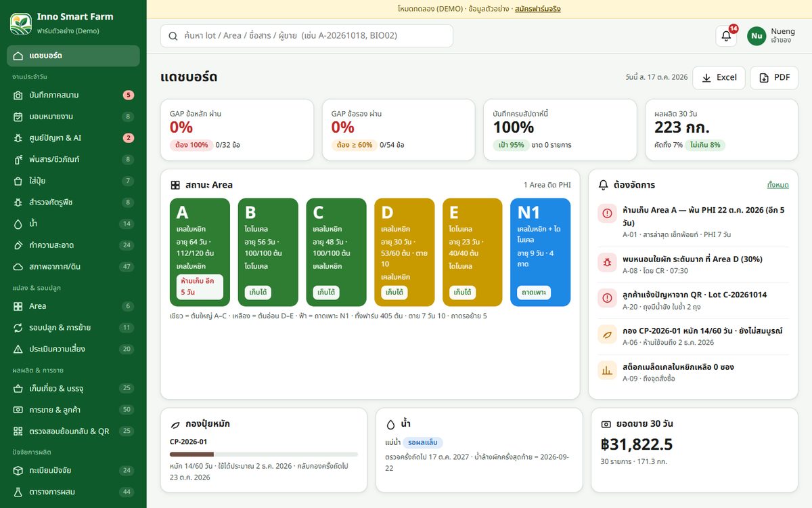Click the ไม่เกิน 8% green badge
812x508 pixels.
[705, 145]
